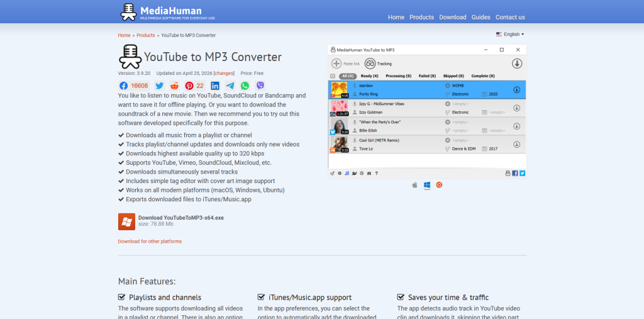Click download arrow on Cool Girl (METR Remix) row
Screen dimensions: 644x319
(x=517, y=144)
